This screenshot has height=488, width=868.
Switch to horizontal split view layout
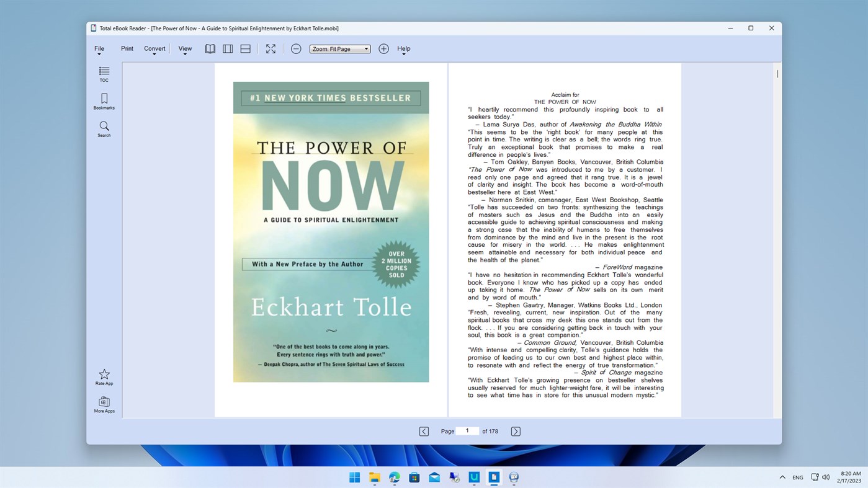click(245, 48)
